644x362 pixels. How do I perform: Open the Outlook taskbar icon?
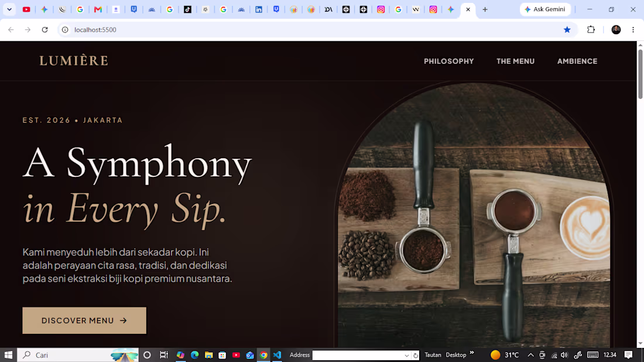(250, 355)
